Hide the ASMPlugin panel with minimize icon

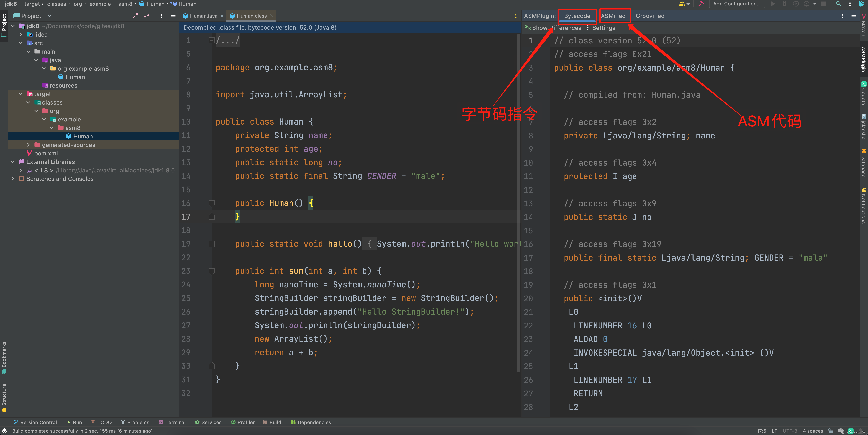pyautogui.click(x=854, y=16)
